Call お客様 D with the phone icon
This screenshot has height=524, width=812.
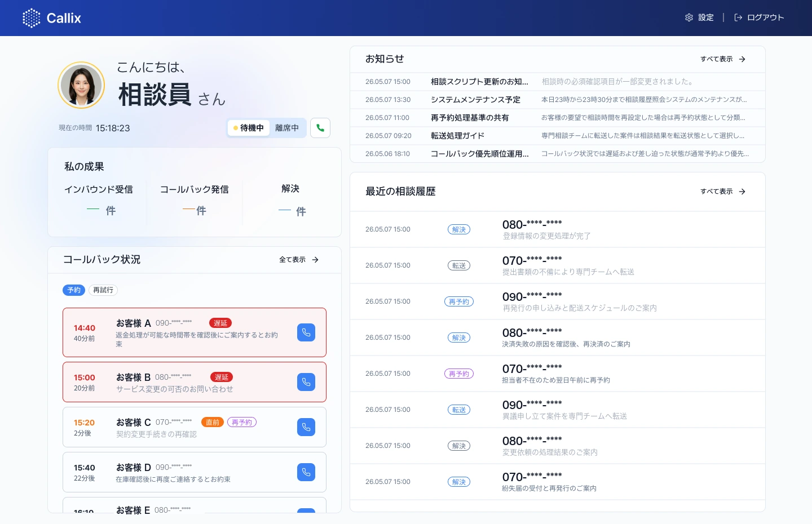306,472
